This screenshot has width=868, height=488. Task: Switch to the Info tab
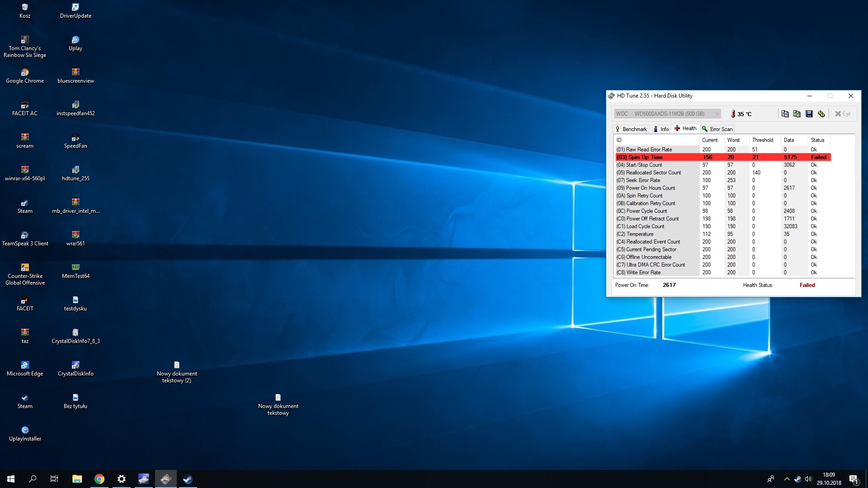tap(661, 129)
